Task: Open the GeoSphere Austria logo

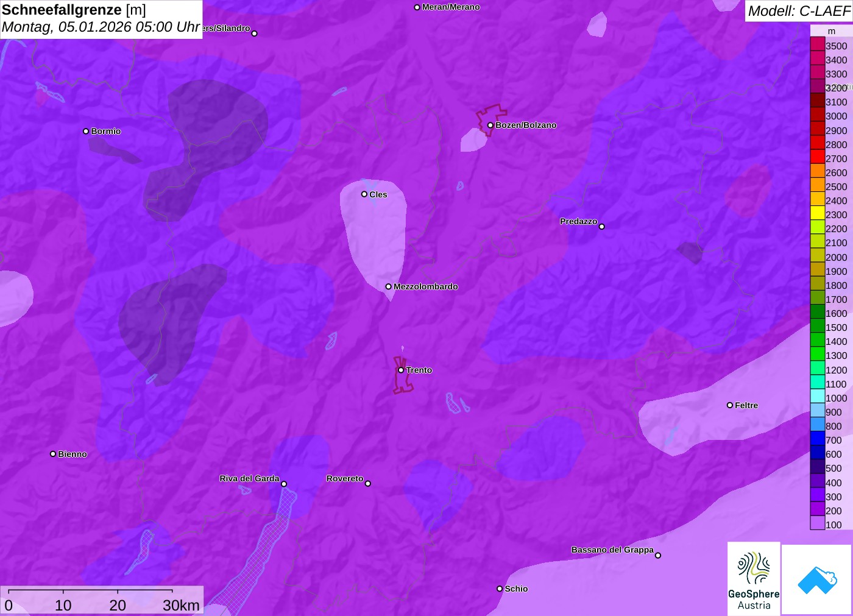Action: (x=754, y=579)
